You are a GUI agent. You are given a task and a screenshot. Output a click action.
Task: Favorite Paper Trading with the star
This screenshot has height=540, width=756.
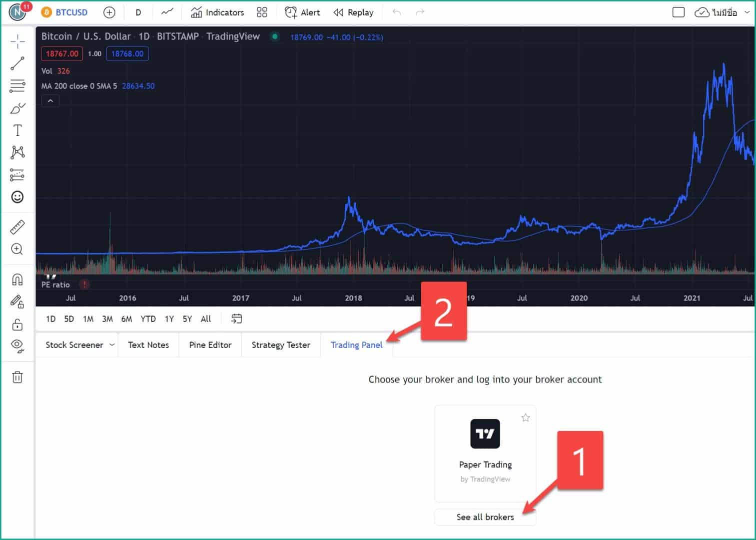coord(526,417)
